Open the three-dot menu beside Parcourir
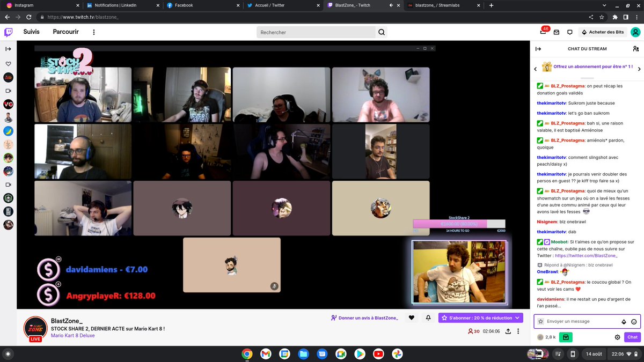 [x=94, y=32]
